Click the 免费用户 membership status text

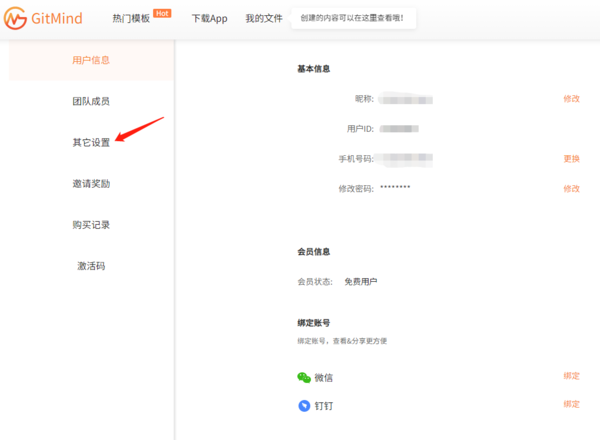tap(361, 282)
